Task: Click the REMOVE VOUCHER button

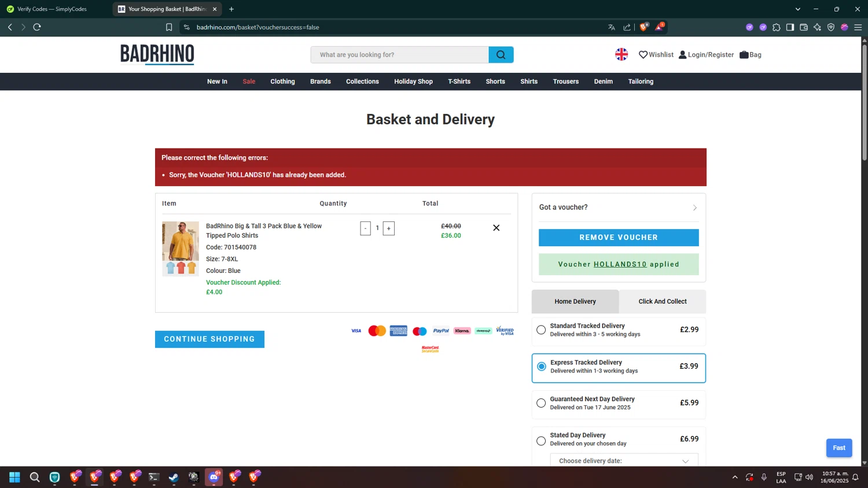Action: pos(619,238)
